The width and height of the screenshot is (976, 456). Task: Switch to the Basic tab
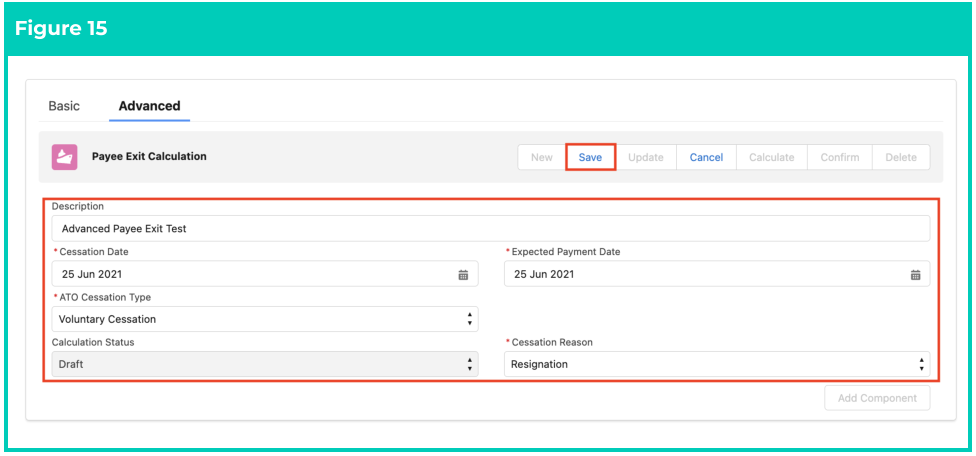pos(64,106)
